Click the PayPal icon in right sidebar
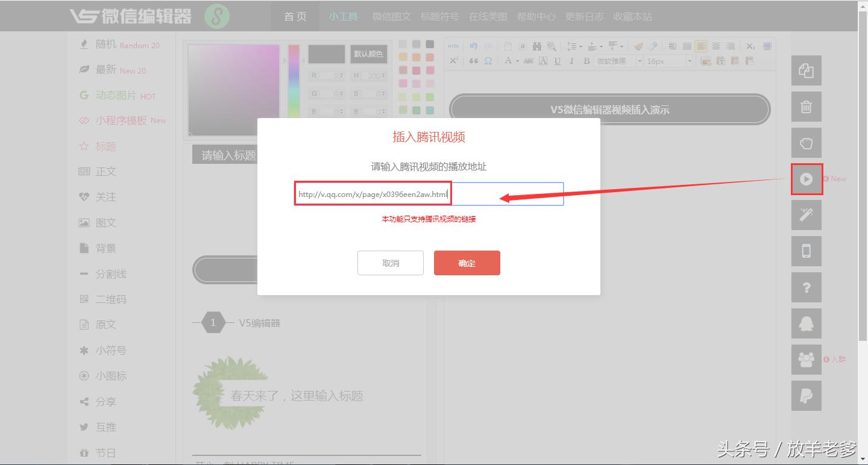This screenshot has height=465, width=868. click(x=807, y=396)
